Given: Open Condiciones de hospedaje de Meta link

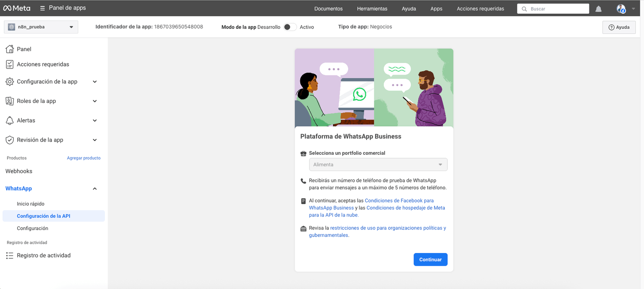Looking at the screenshot, I should [377, 211].
